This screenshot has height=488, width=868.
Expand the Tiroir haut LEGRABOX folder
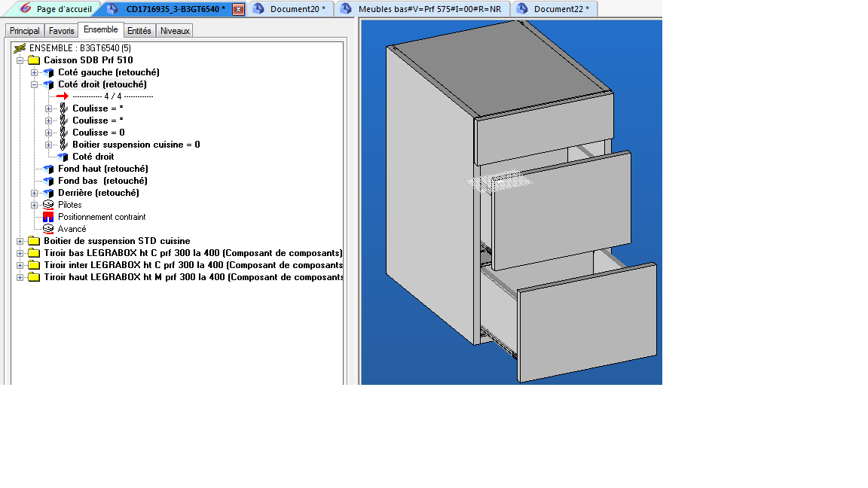point(20,277)
